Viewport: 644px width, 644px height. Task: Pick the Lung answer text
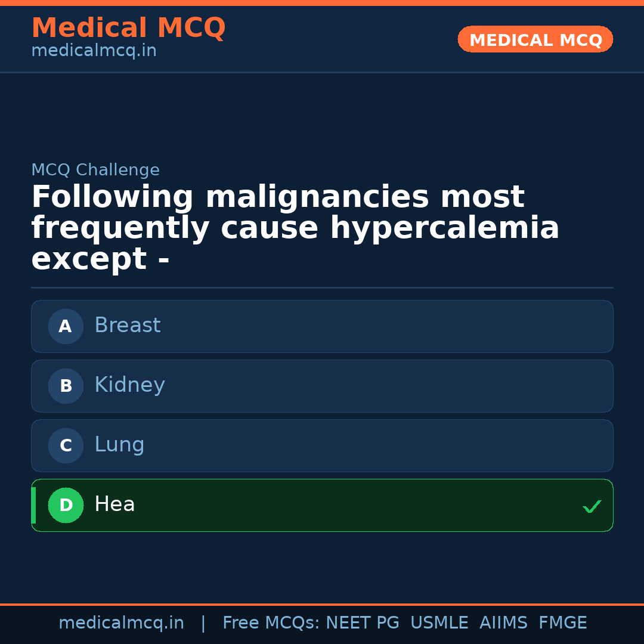tap(119, 445)
